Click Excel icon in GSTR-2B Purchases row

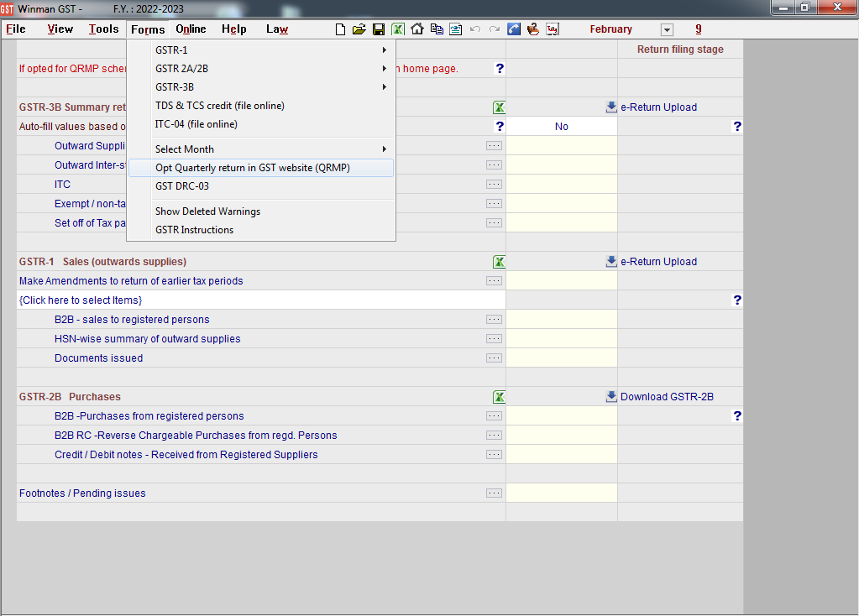pos(499,397)
